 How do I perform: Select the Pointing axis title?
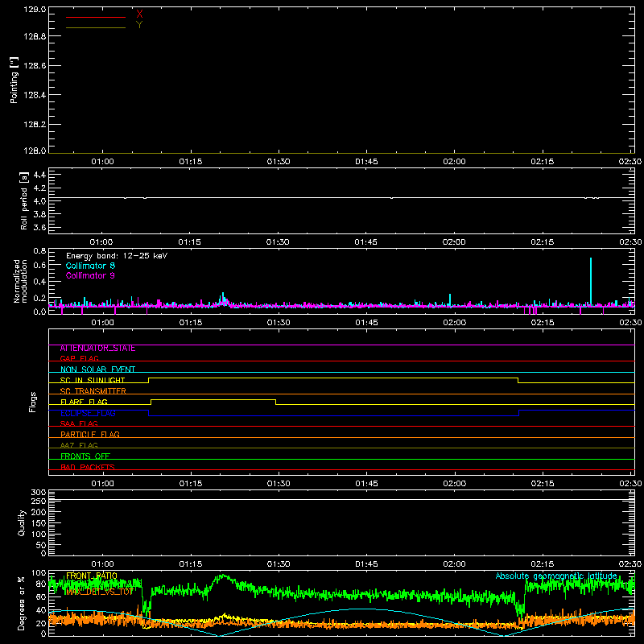tap(14, 80)
